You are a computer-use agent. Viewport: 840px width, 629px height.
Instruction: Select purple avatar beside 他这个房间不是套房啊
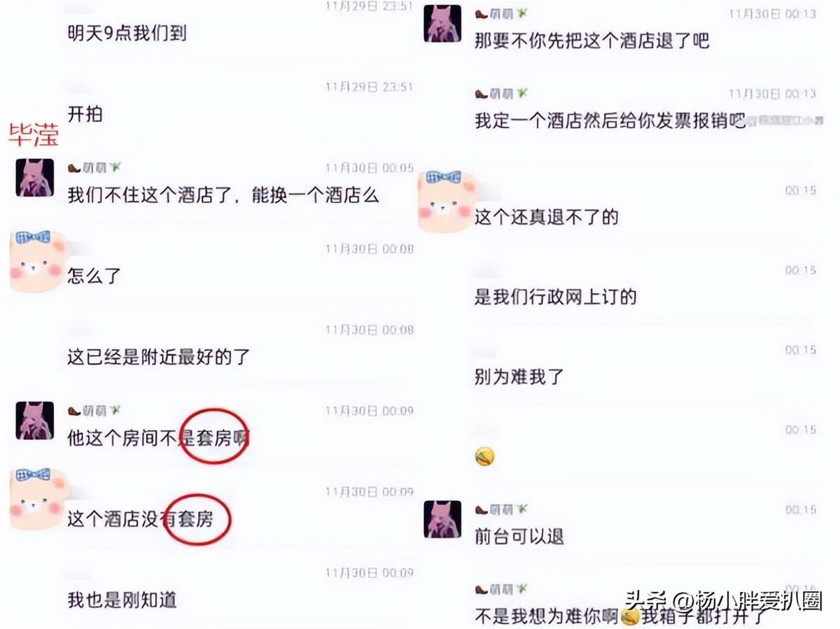35,420
